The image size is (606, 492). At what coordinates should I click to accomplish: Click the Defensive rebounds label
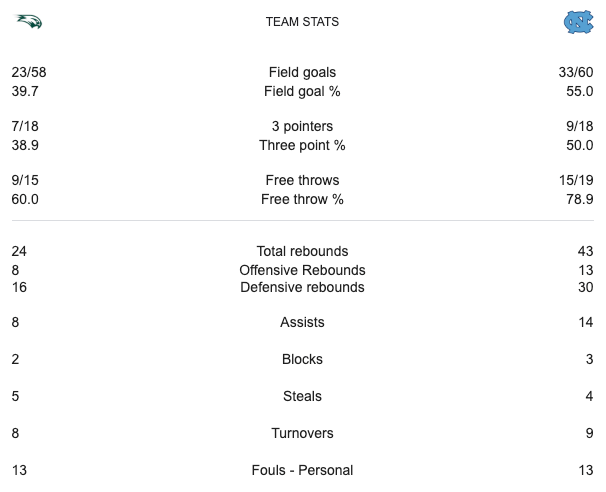coord(302,287)
